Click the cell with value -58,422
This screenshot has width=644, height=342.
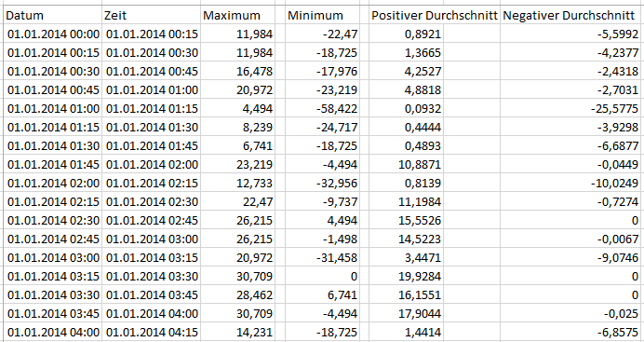(x=322, y=108)
